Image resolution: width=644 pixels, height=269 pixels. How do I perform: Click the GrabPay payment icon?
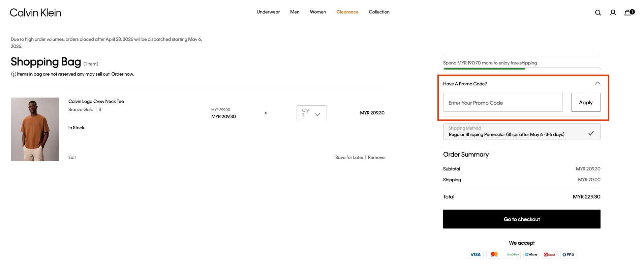click(x=513, y=254)
